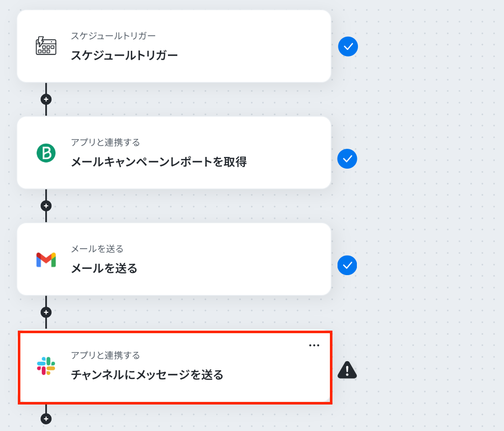Click plus node below the Slack card
Image resolution: width=504 pixels, height=431 pixels.
point(46,419)
